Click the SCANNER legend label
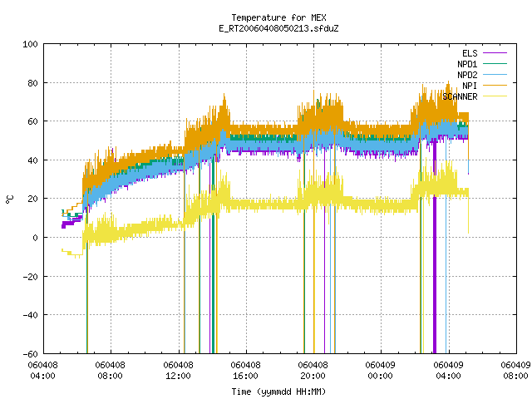 [460, 96]
